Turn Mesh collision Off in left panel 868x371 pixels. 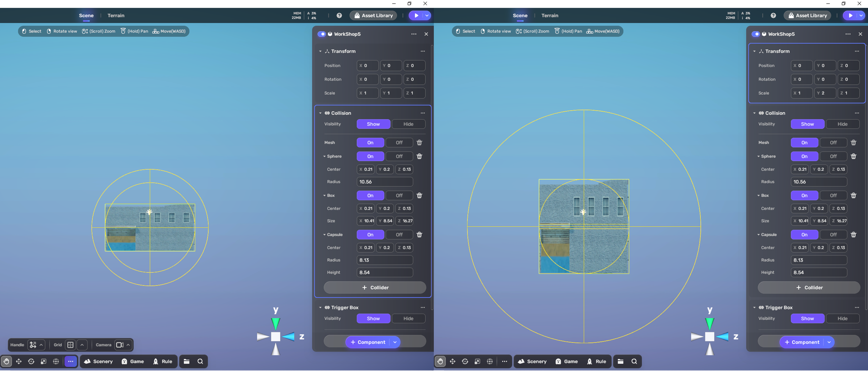point(399,142)
